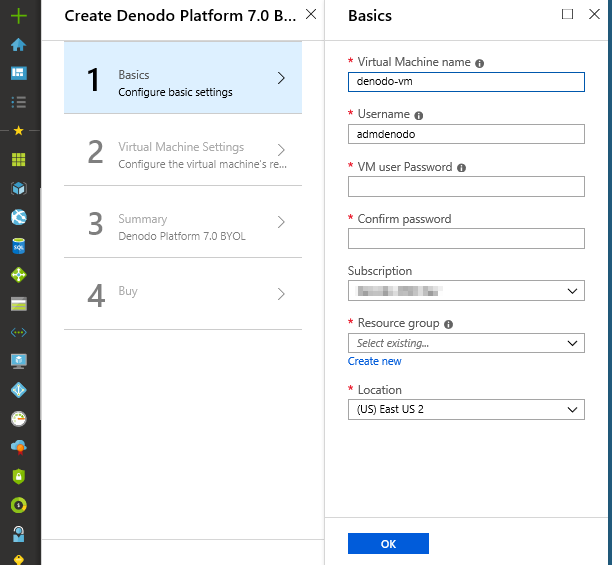Close the Basics blade
The width and height of the screenshot is (612, 565).
[x=594, y=14]
